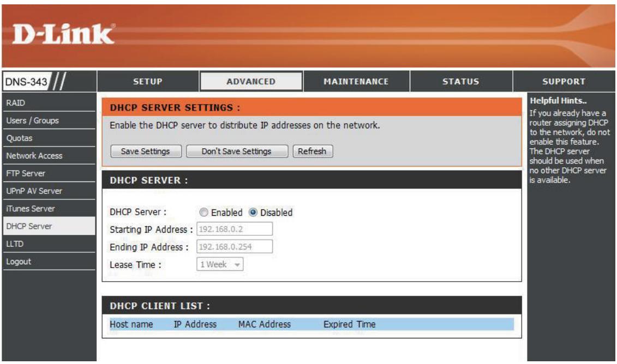Click the MAC Address column header
Viewport: 617px width, 364px height.
pyautogui.click(x=265, y=325)
